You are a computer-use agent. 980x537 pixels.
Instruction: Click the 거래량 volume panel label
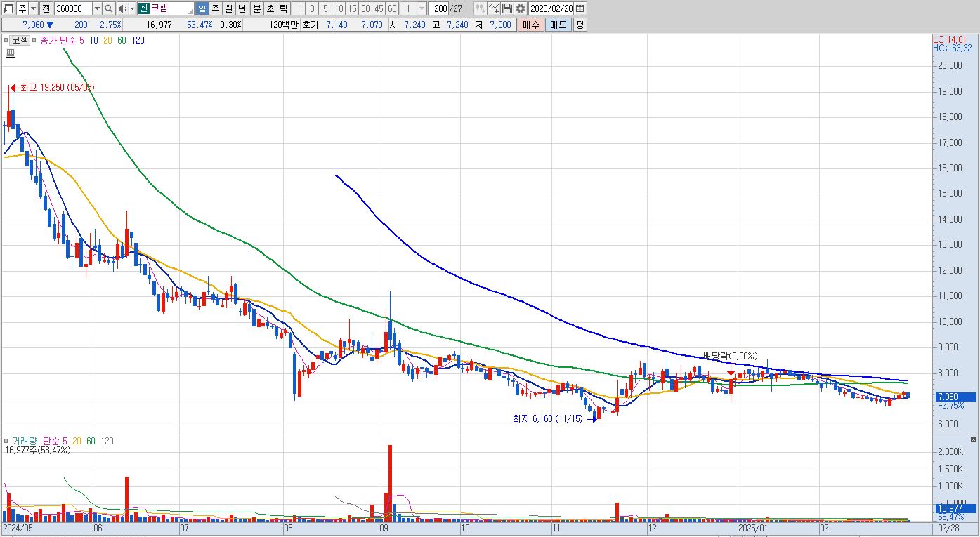point(25,441)
